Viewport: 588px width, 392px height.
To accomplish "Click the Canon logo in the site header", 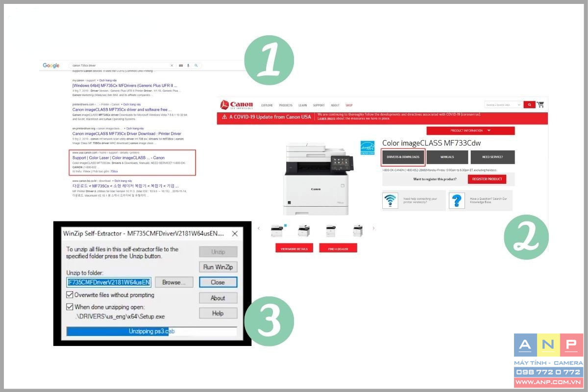I will coord(237,104).
